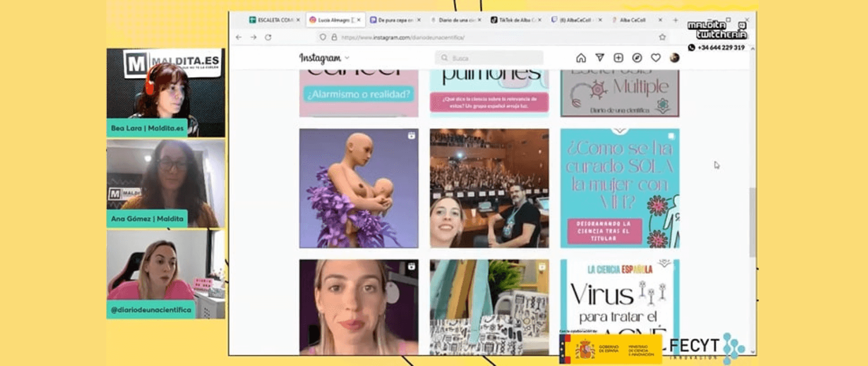The height and width of the screenshot is (366, 868).
Task: Click the Instagram search field
Action: [x=489, y=58]
